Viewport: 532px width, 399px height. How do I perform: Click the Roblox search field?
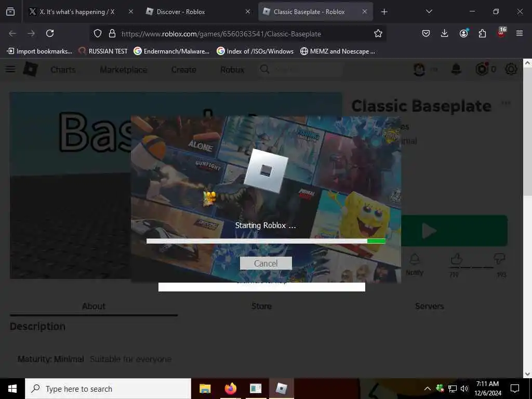point(300,70)
